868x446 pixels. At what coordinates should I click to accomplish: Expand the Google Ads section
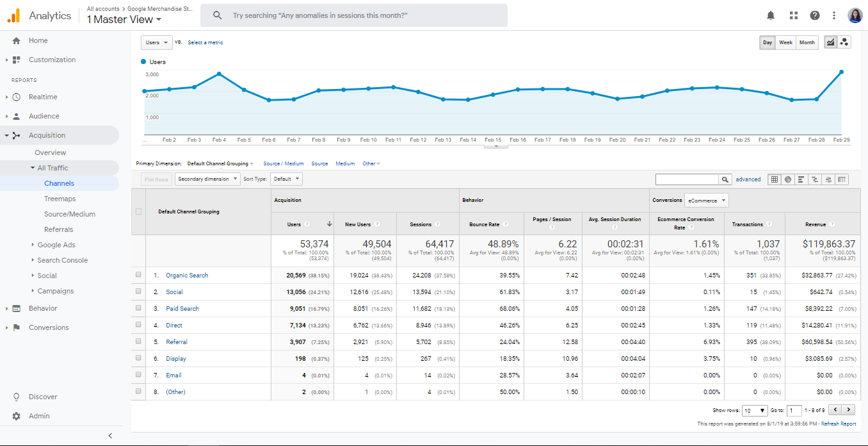[56, 245]
